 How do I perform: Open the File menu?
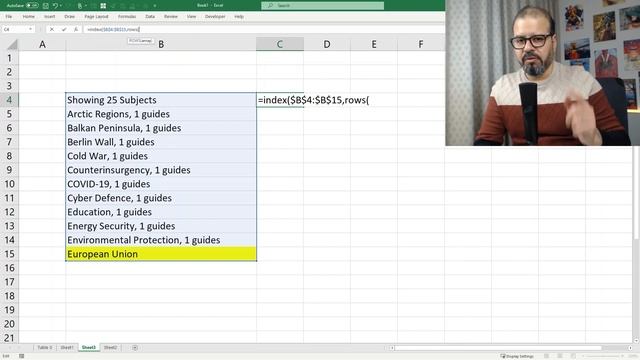9,17
